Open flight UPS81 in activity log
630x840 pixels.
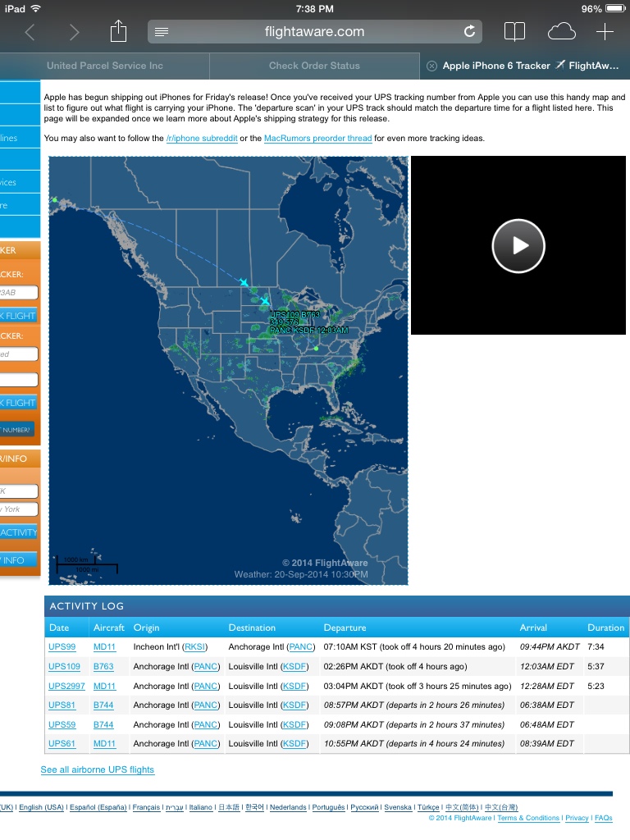click(62, 705)
